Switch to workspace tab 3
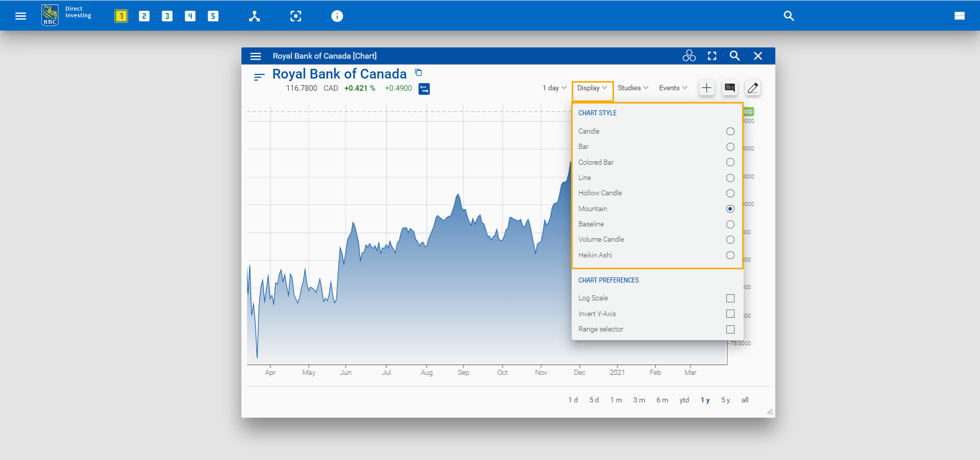The height and width of the screenshot is (460, 980). (167, 16)
